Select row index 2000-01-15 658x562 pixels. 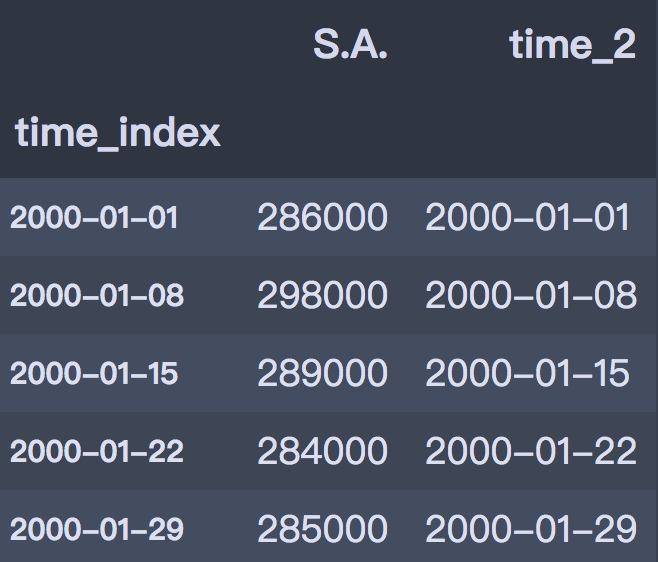[94, 373]
